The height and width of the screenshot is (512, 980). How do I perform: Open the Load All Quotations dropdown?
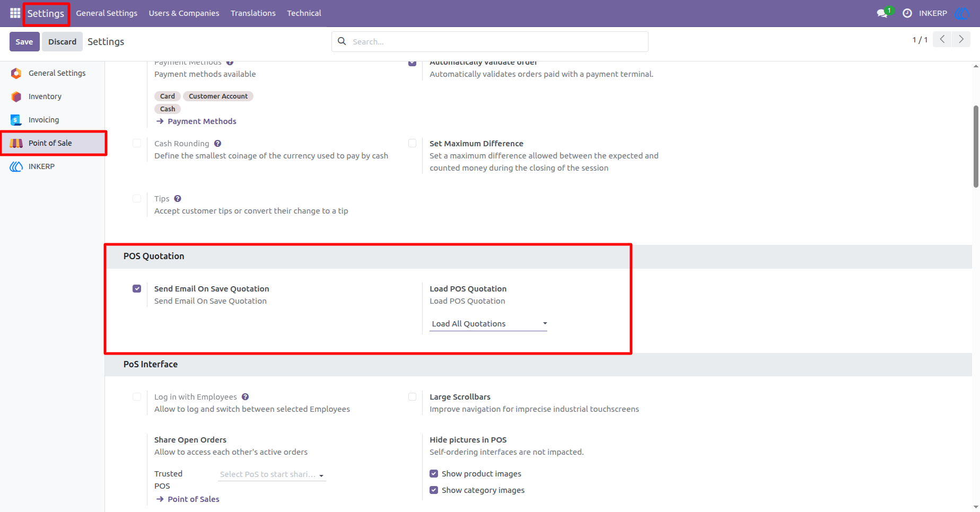click(x=488, y=324)
